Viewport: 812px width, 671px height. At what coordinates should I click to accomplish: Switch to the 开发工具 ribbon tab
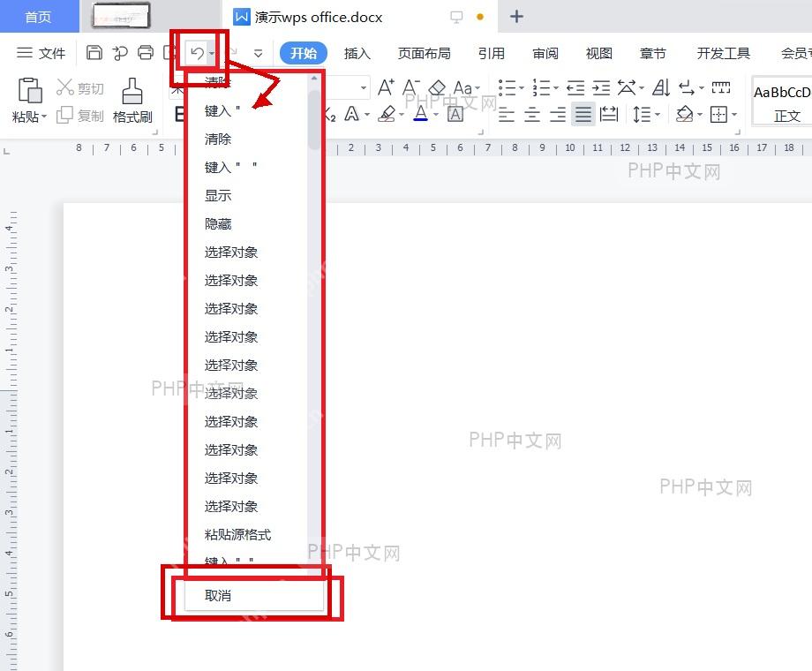click(x=724, y=53)
